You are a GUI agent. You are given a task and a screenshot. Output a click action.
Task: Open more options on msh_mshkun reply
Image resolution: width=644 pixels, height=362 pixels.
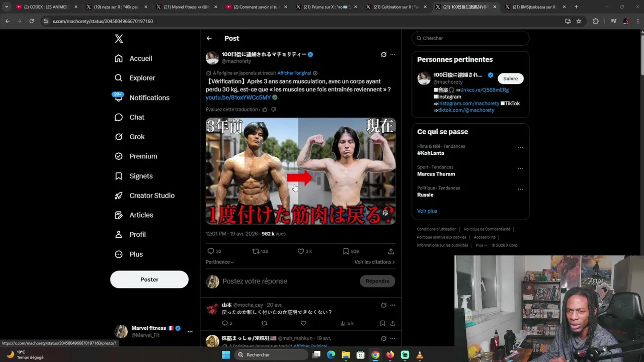coord(392,338)
